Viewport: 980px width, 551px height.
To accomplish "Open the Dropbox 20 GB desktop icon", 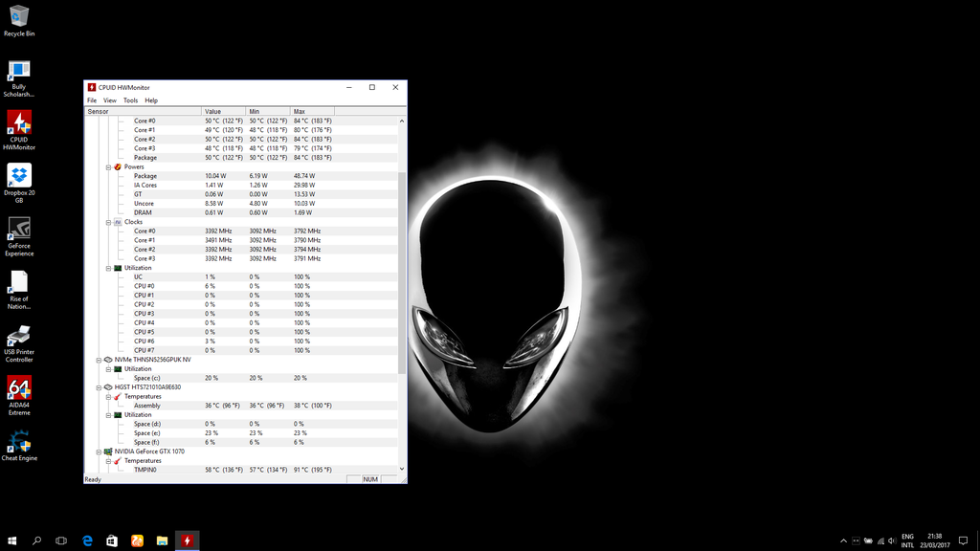I will pyautogui.click(x=19, y=184).
